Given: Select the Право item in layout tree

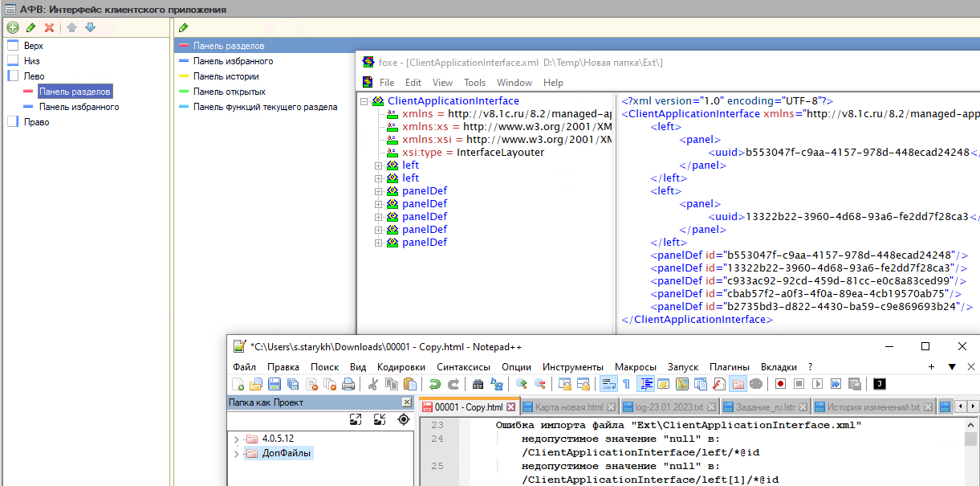Looking at the screenshot, I should point(36,122).
